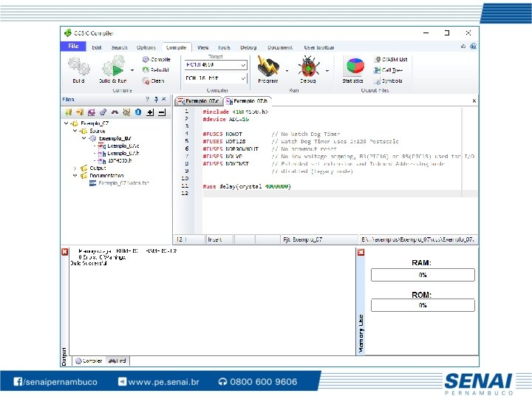Collapse the Source folder node
Screen dimensions: 532x399
(x=75, y=131)
